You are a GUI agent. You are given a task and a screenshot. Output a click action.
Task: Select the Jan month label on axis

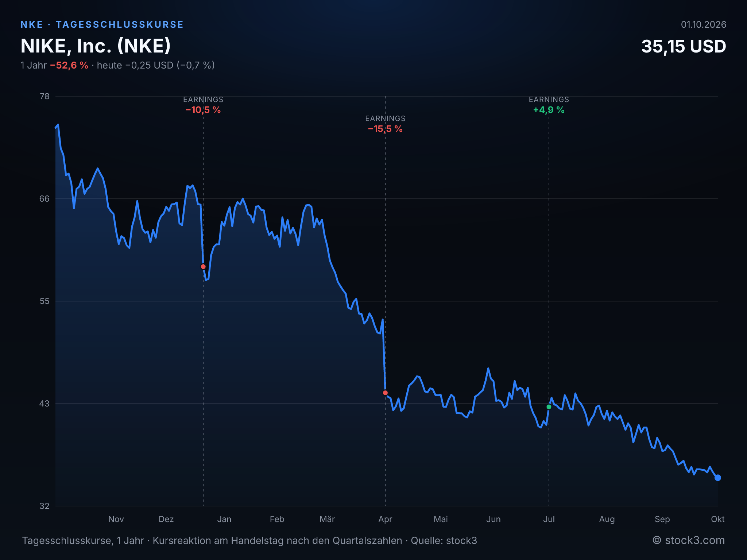pos(224,519)
